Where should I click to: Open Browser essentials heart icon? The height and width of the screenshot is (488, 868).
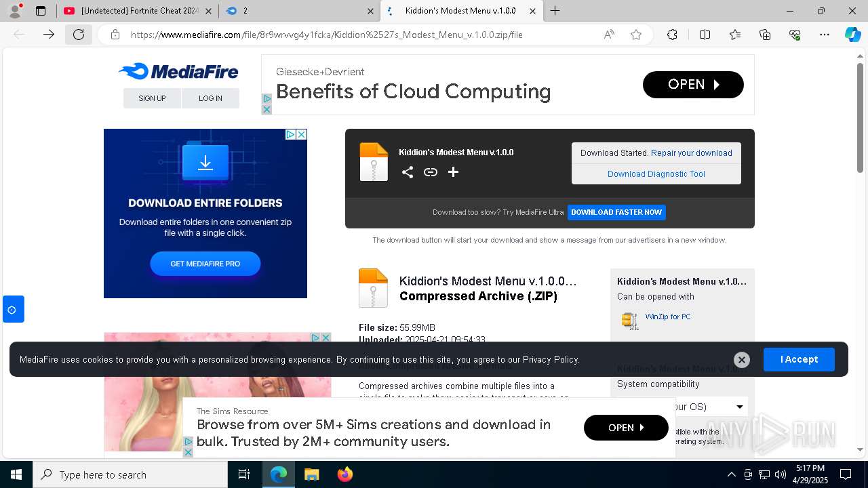tap(795, 35)
